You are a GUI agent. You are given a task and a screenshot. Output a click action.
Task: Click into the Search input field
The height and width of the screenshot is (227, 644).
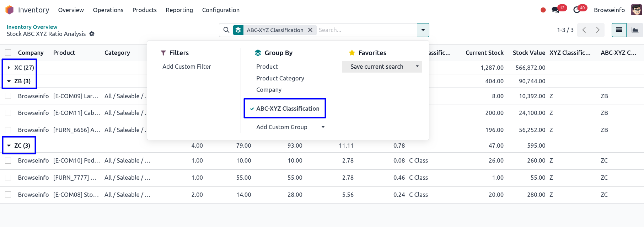tap(366, 30)
